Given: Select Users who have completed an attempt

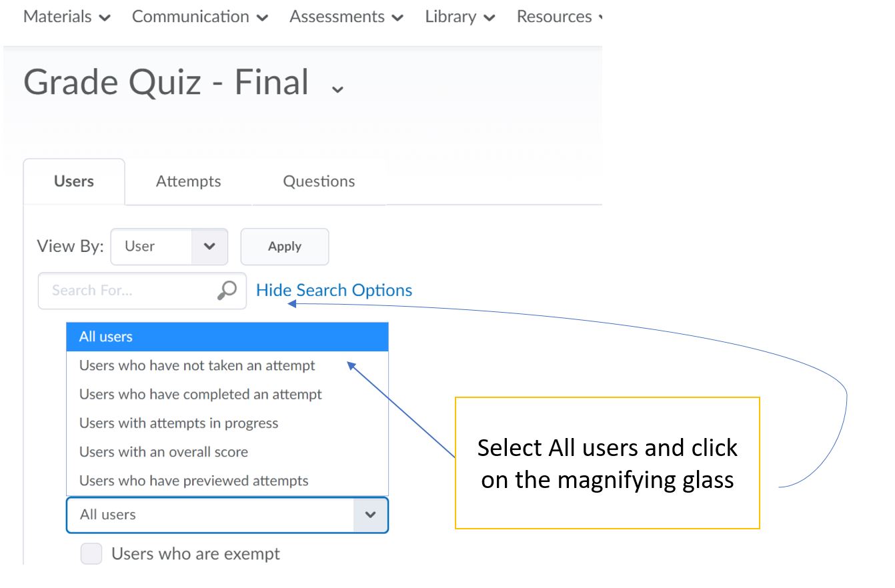Looking at the screenshot, I should coord(201,394).
